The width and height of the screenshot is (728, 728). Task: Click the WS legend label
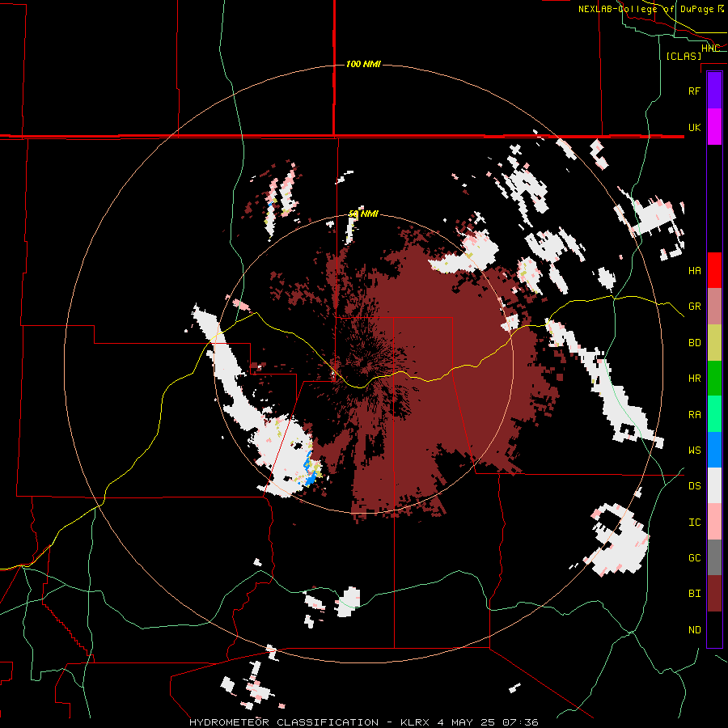[694, 450]
